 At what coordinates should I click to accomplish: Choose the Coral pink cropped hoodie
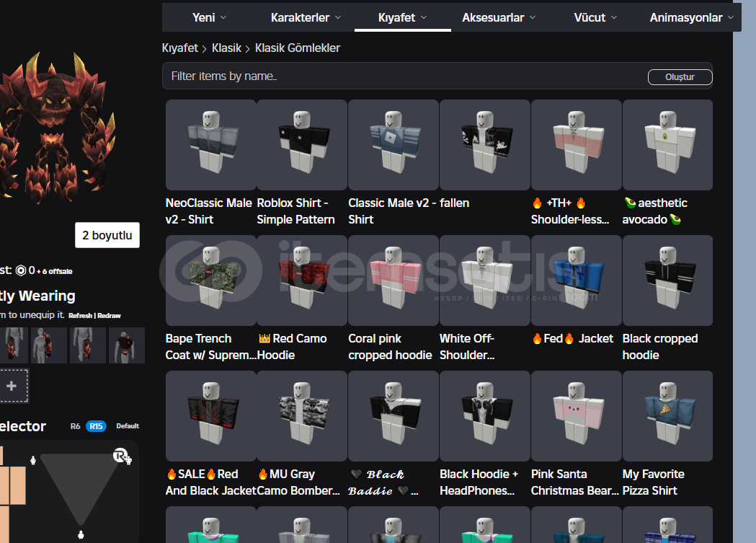tap(393, 281)
